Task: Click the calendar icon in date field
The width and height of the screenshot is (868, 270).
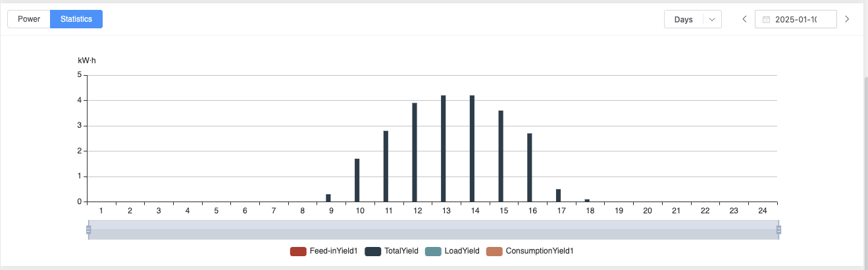Action: pyautogui.click(x=766, y=20)
